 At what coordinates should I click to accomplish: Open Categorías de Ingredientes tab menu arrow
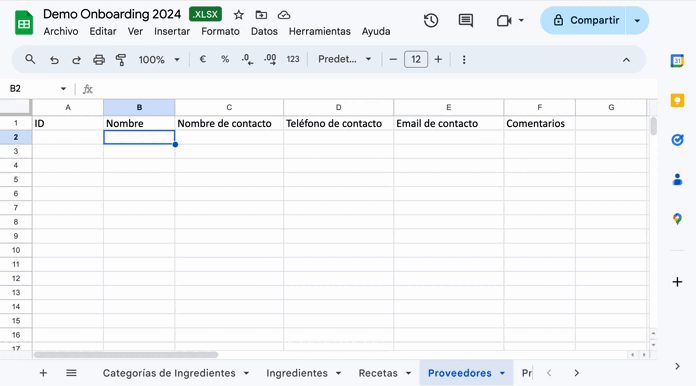pos(246,373)
